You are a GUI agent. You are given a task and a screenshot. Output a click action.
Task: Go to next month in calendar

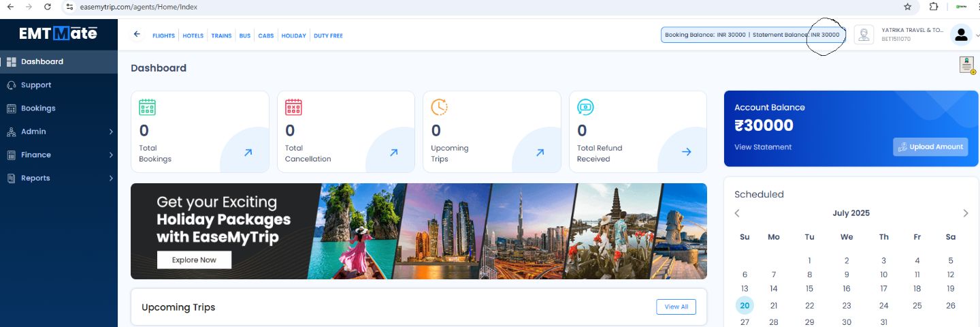[x=965, y=213]
